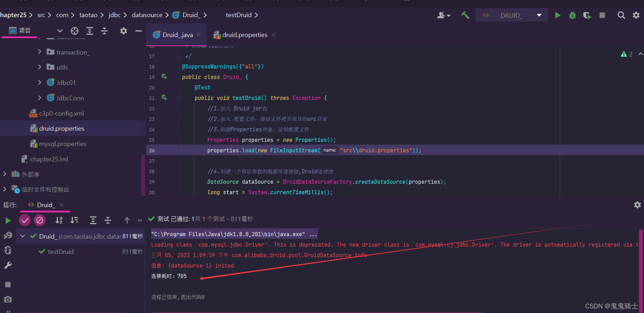This screenshot has height=313, width=644.
Task: Click the Druid_ class breadcrumb
Action: pyautogui.click(x=187, y=15)
